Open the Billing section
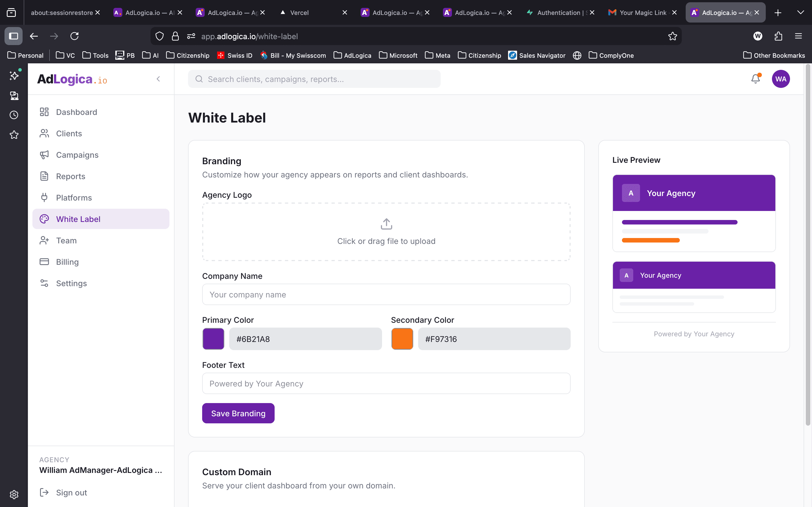Image resolution: width=812 pixels, height=507 pixels. [x=67, y=262]
